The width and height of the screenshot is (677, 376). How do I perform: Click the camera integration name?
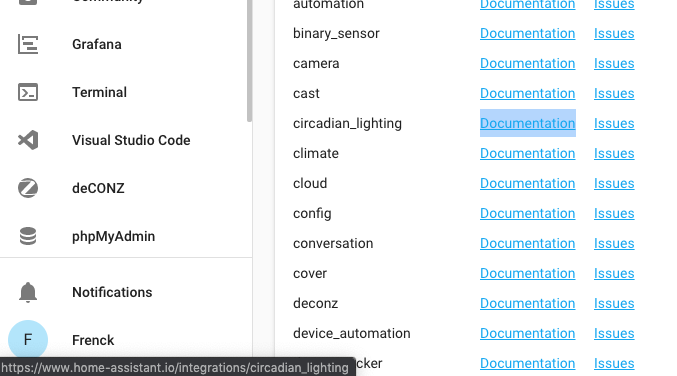click(x=316, y=63)
